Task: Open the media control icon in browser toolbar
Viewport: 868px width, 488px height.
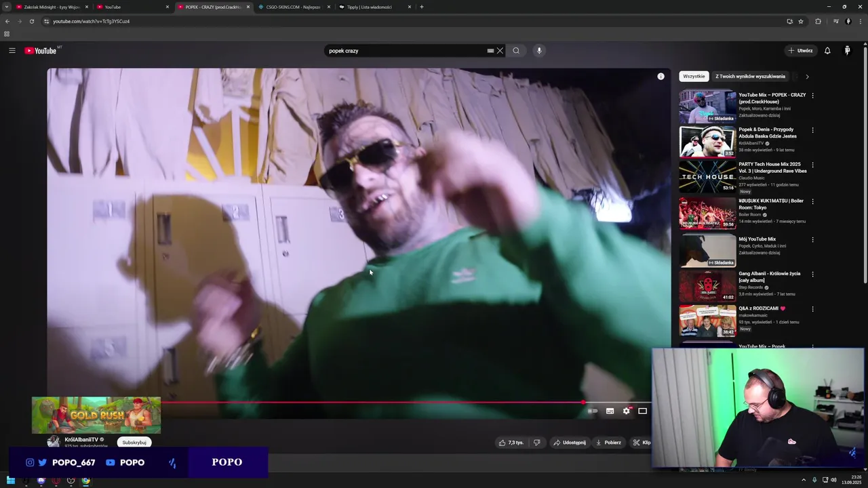Action: coord(836,21)
